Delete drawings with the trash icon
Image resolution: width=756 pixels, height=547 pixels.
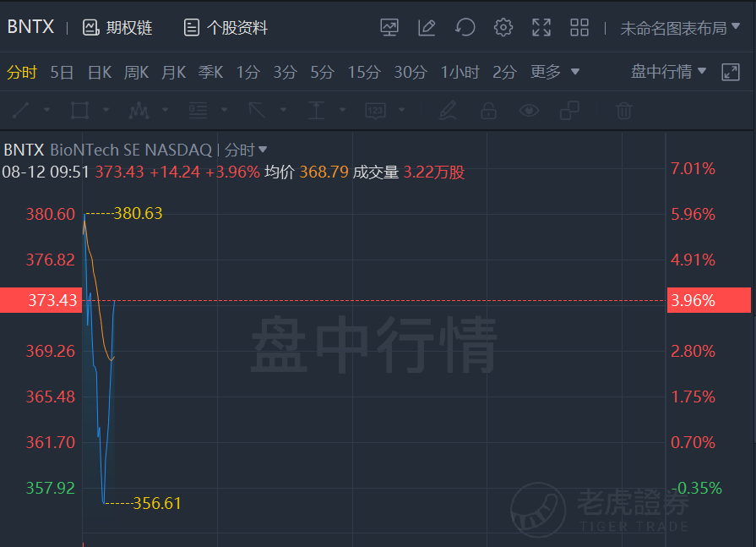[x=624, y=111]
